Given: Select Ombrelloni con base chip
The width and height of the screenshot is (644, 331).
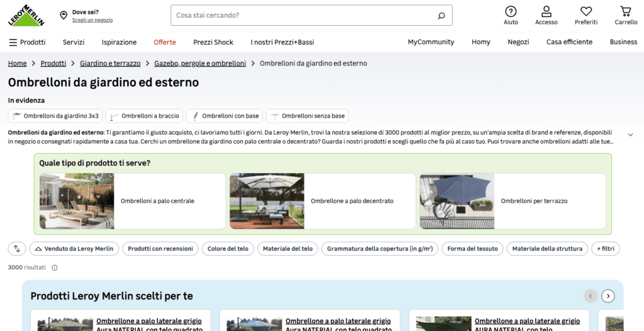Looking at the screenshot, I should pyautogui.click(x=225, y=116).
